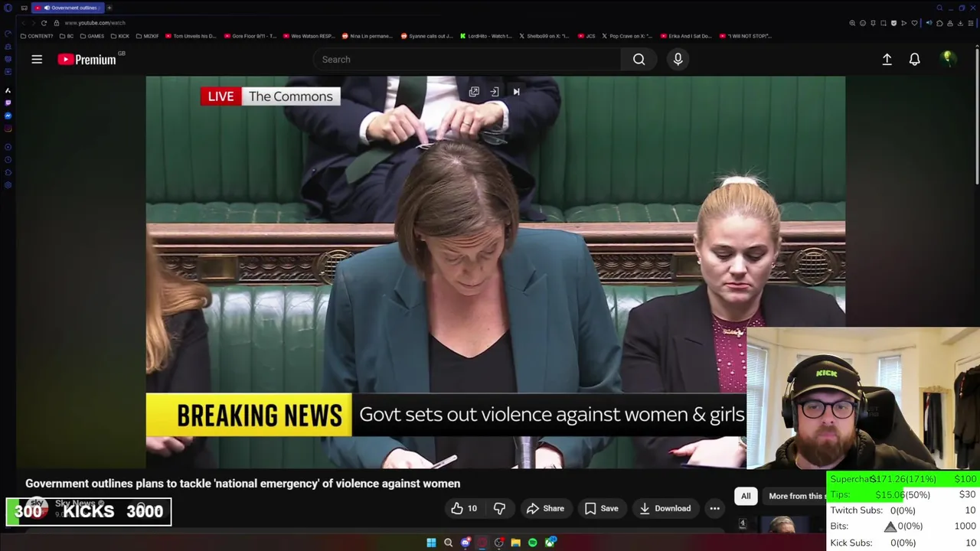Click the browser tab search magnifier
The height and width of the screenshot is (551, 980).
(939, 8)
